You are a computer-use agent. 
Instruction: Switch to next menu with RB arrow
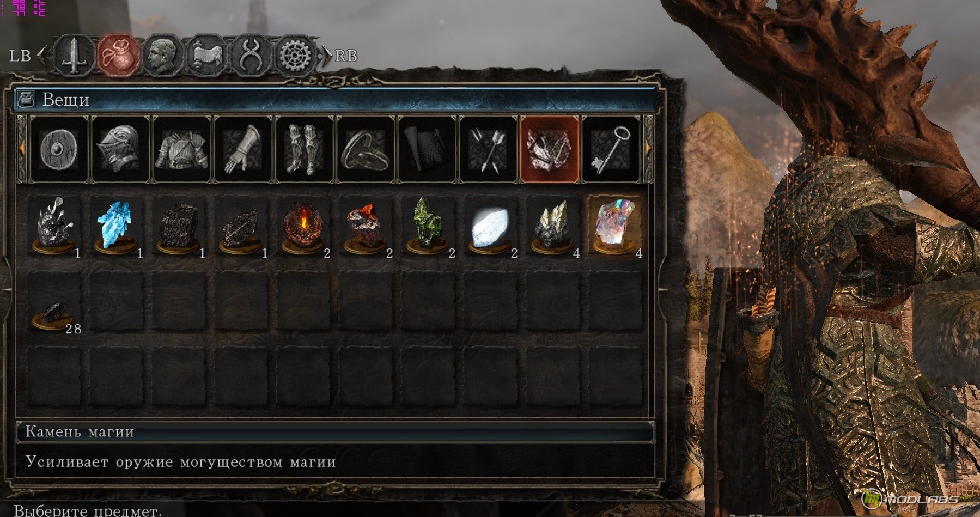[327, 55]
